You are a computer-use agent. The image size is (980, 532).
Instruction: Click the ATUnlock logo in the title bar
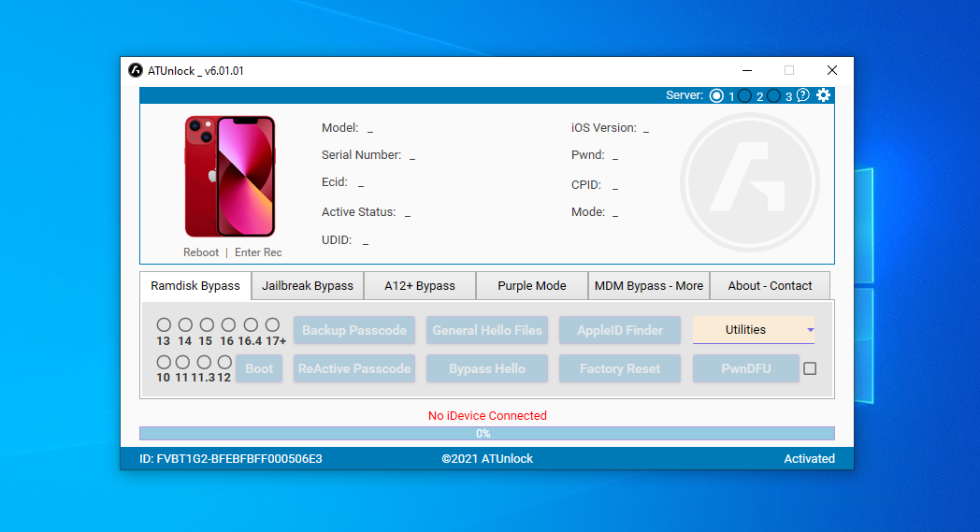[136, 71]
